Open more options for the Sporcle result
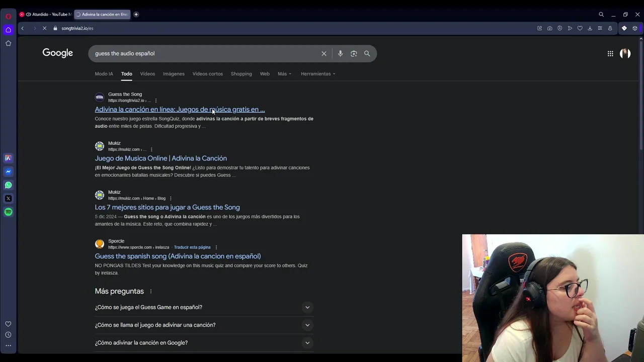 pos(216,247)
